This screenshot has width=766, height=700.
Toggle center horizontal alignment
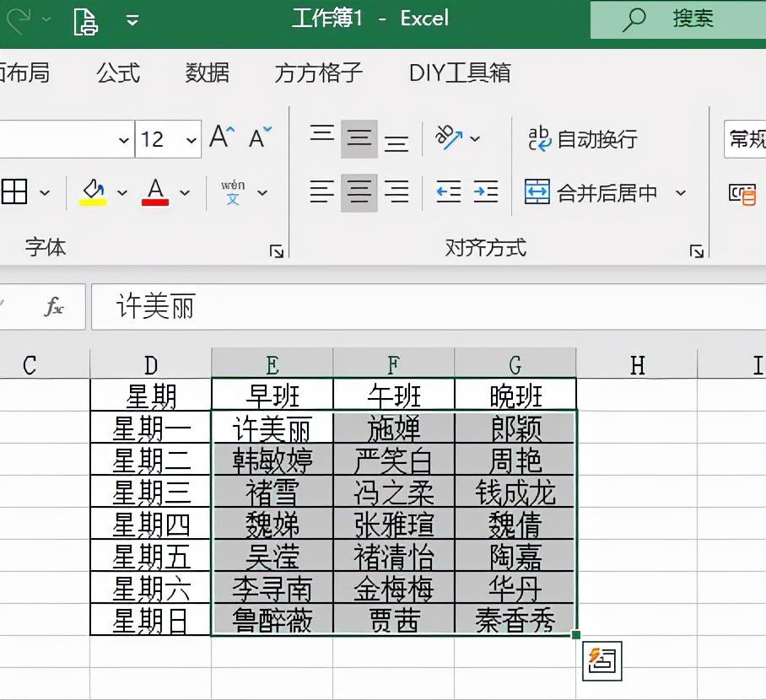point(359,192)
